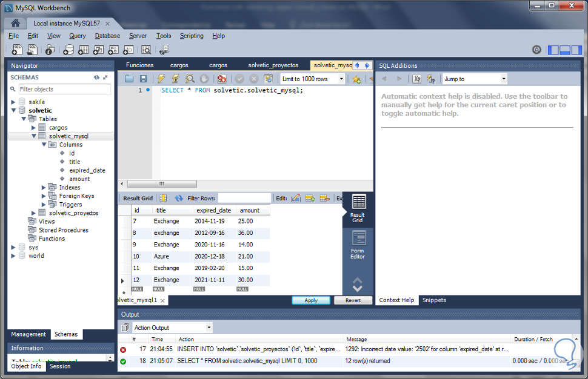Click the open SQL script file icon
The width and height of the screenshot is (588, 379).
click(33, 50)
